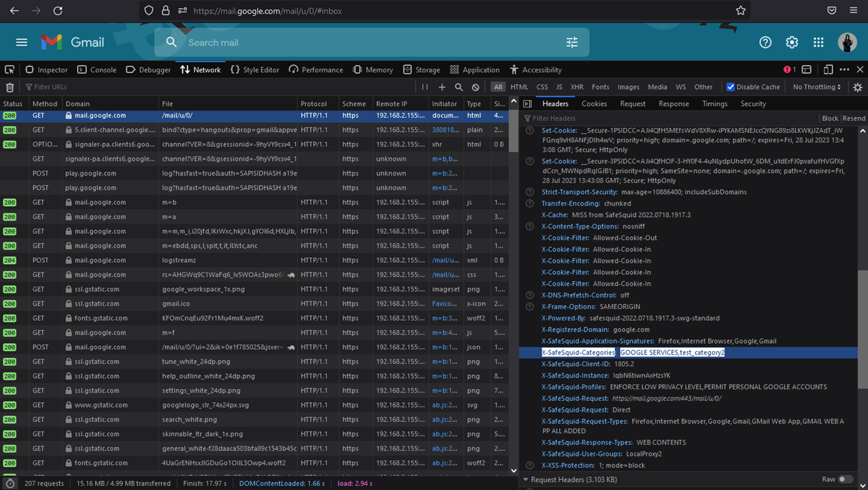The height and width of the screenshot is (490, 868).
Task: Sort by the Protocol column header
Action: click(318, 104)
